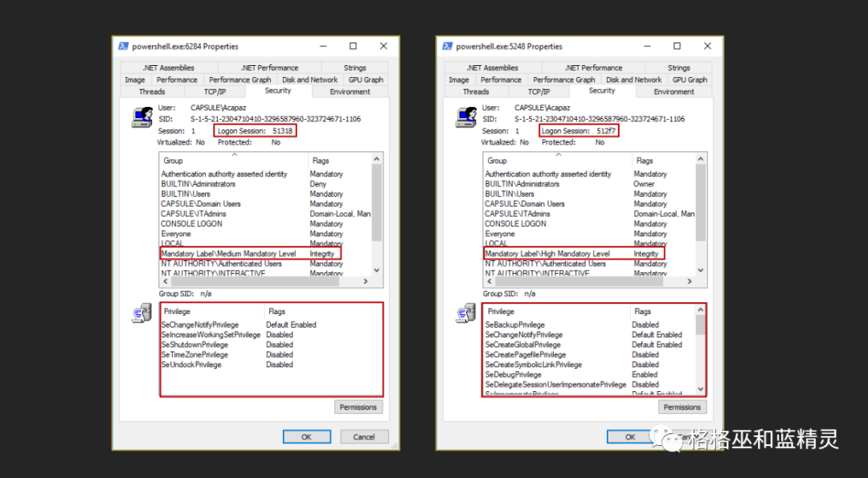Select Image tab in powershell.exe:6284 window
This screenshot has width=868, height=478.
[x=134, y=80]
